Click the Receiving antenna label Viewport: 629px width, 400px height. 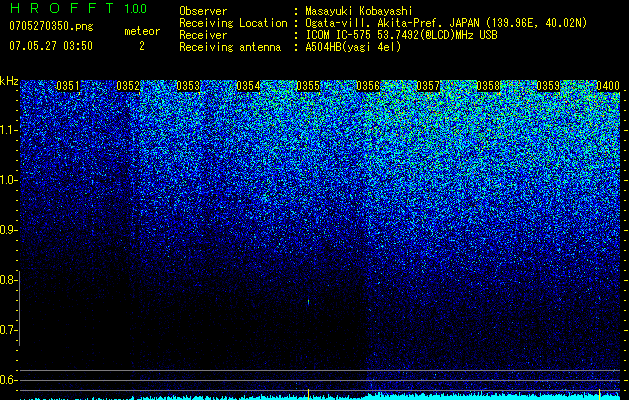click(230, 47)
